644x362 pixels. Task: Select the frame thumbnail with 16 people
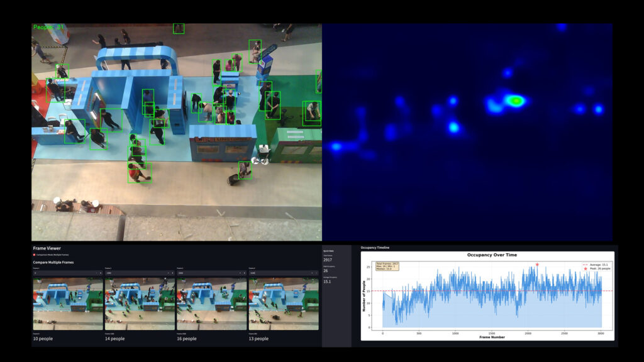tap(211, 304)
